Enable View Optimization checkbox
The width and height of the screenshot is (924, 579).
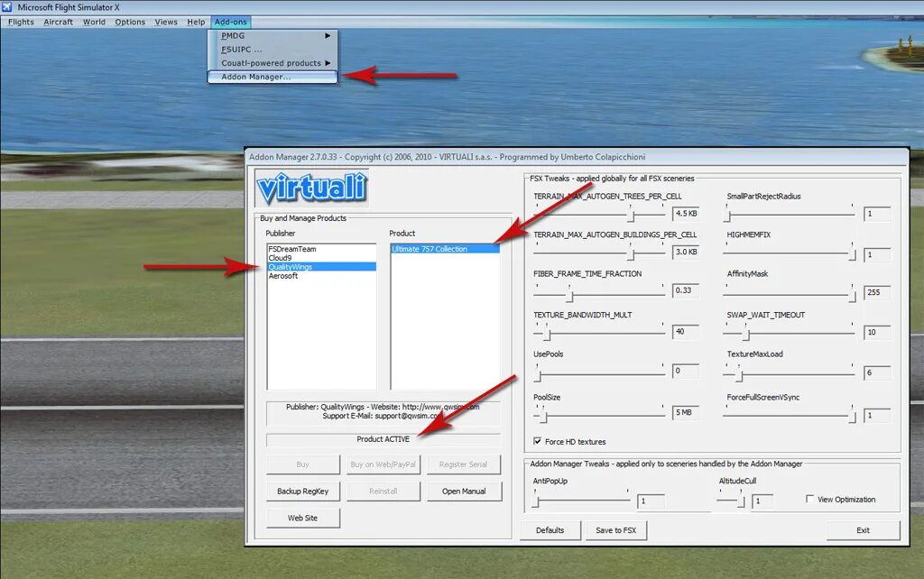point(809,499)
